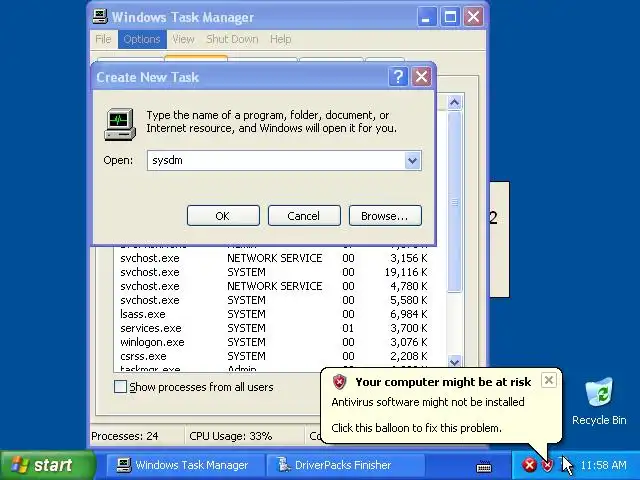Image resolution: width=640 pixels, height=480 pixels.
Task: Click Cancel in Create New Task
Action: 304,216
